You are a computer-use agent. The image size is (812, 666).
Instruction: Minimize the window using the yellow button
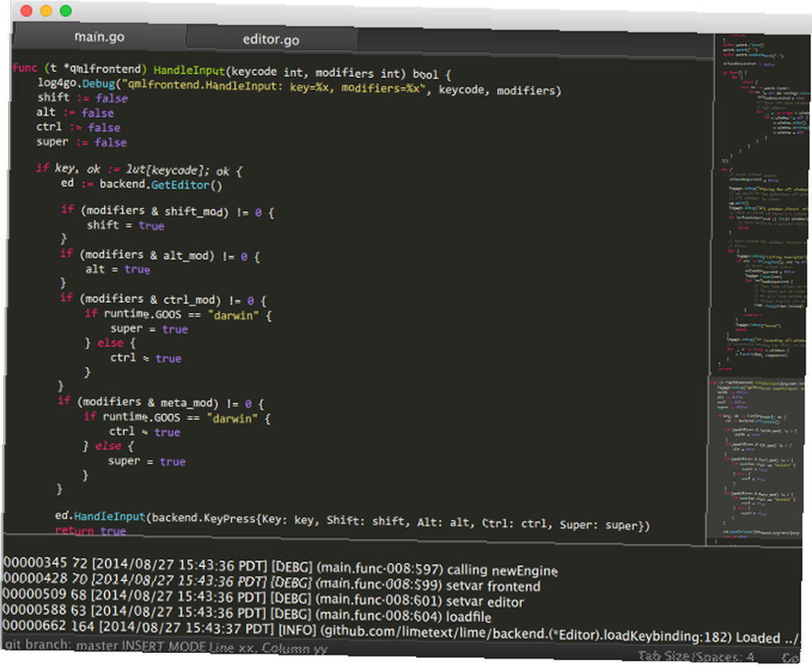(46, 11)
